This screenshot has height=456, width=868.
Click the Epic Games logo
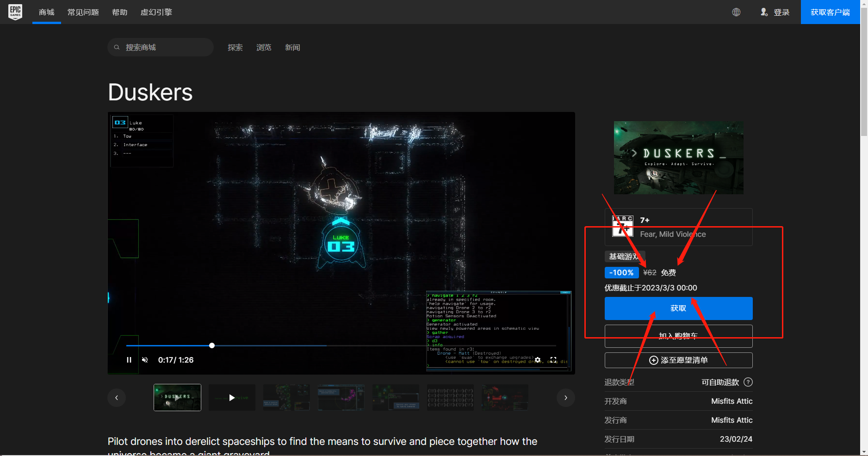15,12
